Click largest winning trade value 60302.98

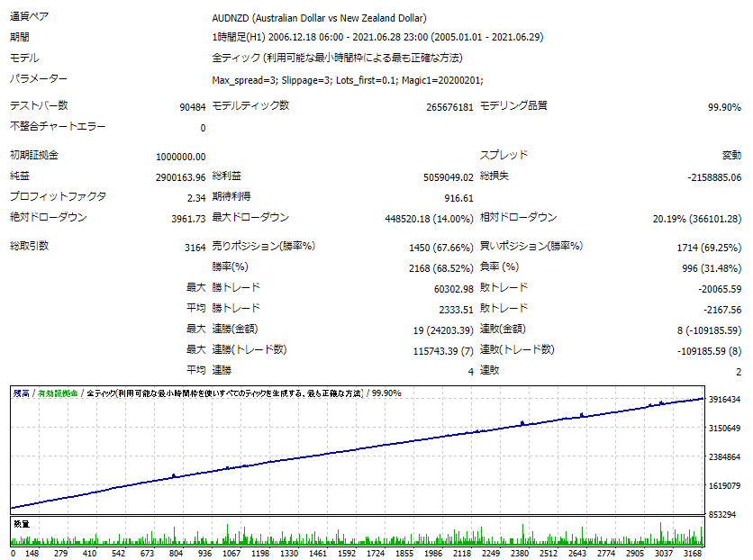coord(453,289)
